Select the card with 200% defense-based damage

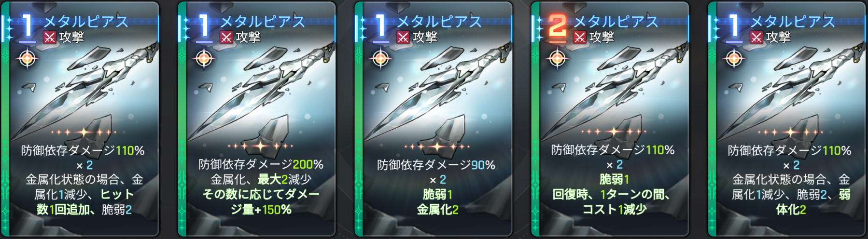click(x=257, y=119)
